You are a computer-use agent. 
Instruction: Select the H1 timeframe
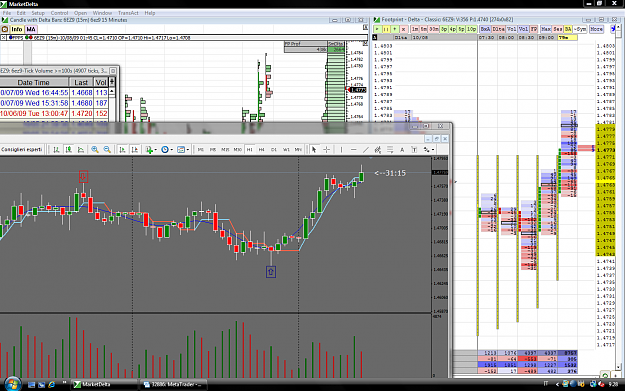tap(250, 149)
